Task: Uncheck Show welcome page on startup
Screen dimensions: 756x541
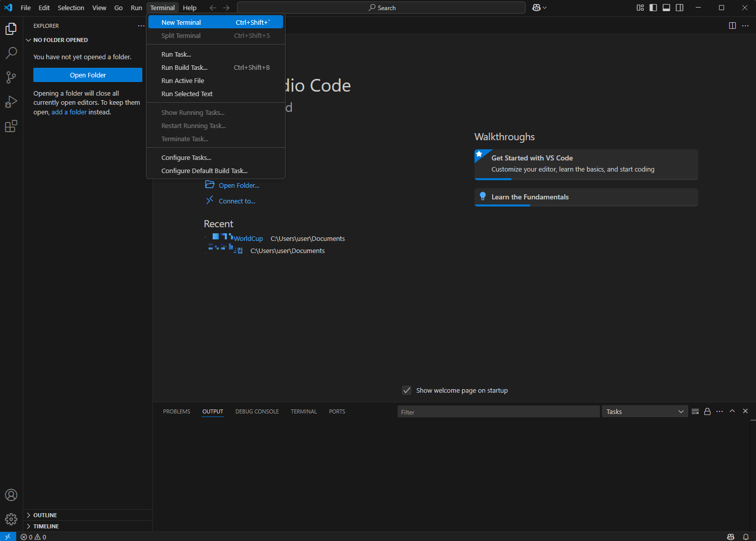Action: coord(407,390)
